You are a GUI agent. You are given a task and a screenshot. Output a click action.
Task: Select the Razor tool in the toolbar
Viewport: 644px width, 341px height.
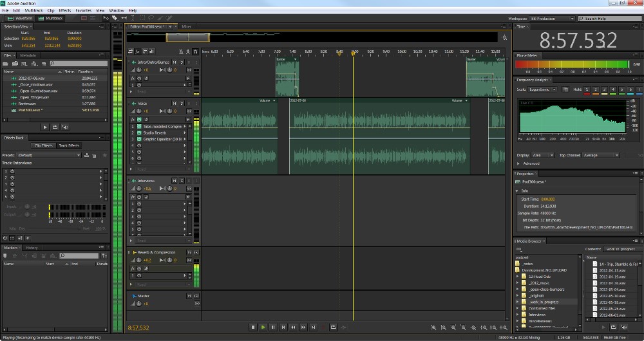pos(115,19)
